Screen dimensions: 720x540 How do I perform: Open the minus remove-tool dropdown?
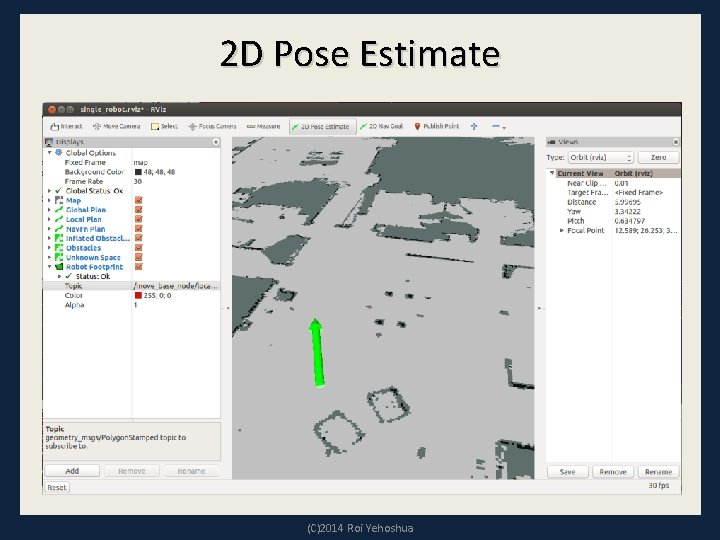click(x=499, y=126)
